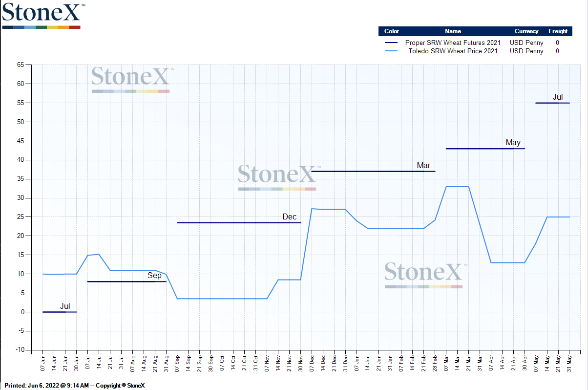Click the '07 Dec' date on x-axis

coord(312,363)
